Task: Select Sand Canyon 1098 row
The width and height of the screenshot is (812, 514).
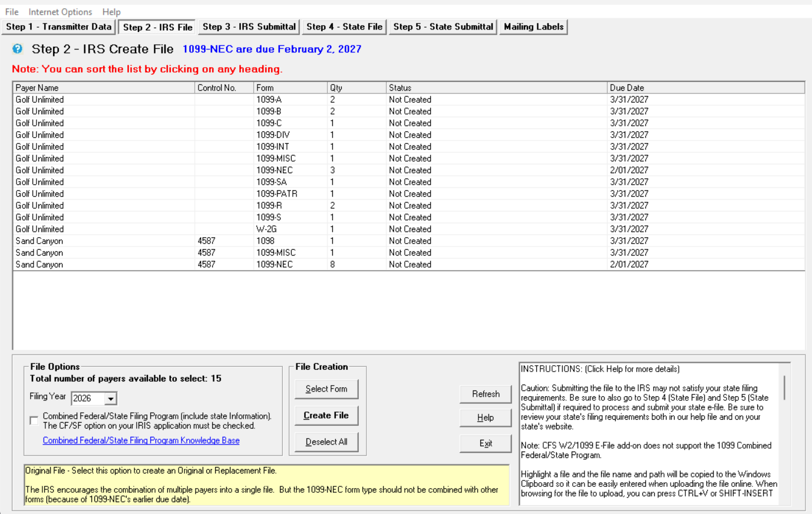Action: [x=409, y=241]
